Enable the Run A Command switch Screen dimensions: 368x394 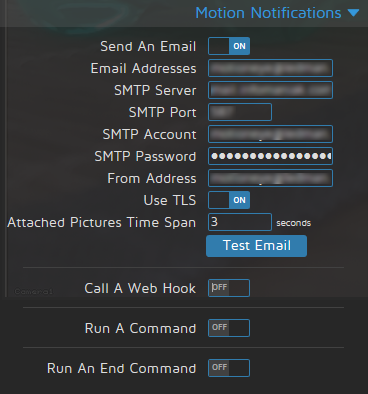[x=229, y=328]
